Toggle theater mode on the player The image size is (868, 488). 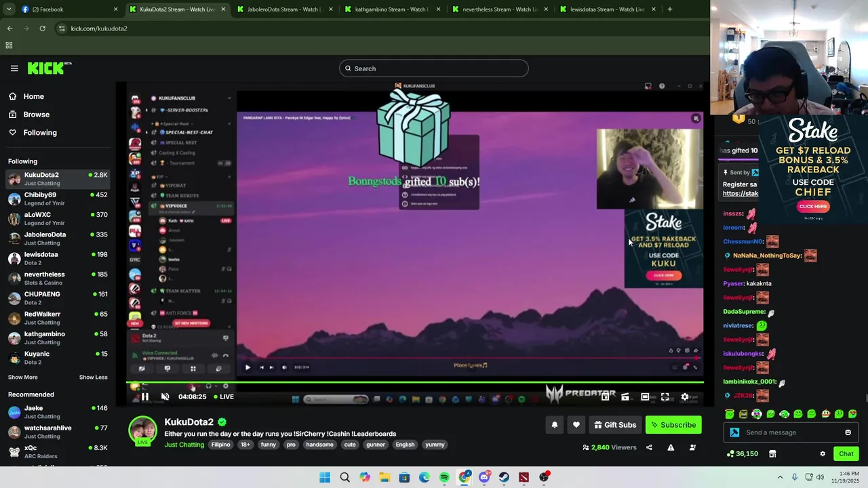[645, 396]
